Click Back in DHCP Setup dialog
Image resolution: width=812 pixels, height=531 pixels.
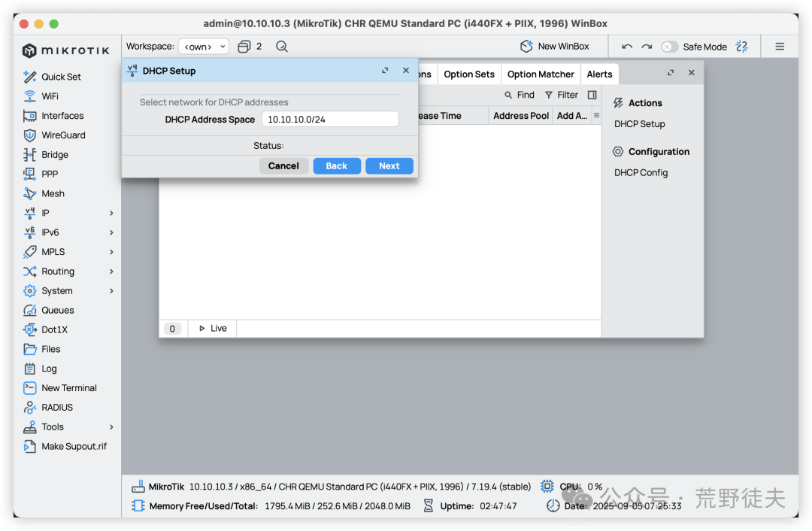pos(337,165)
